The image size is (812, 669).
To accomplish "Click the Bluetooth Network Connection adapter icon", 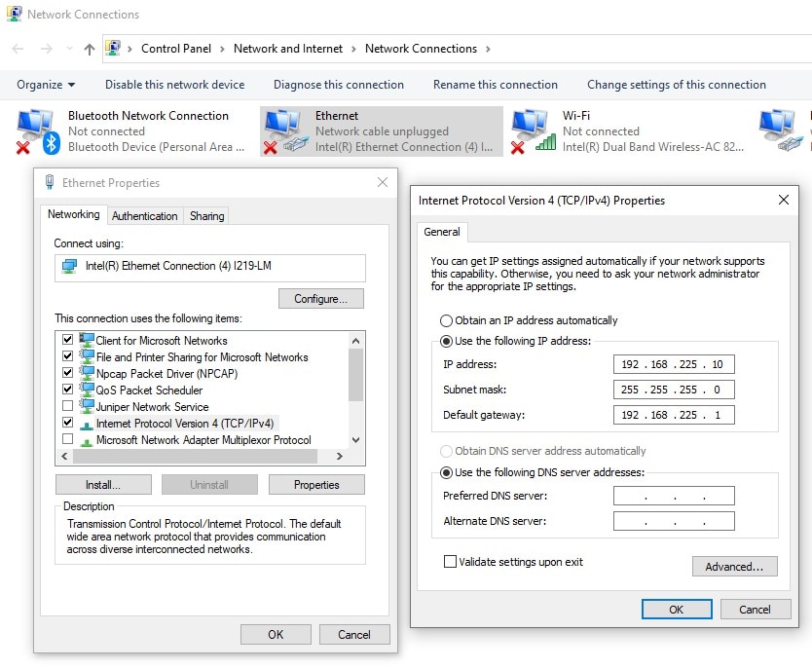I will (x=37, y=131).
